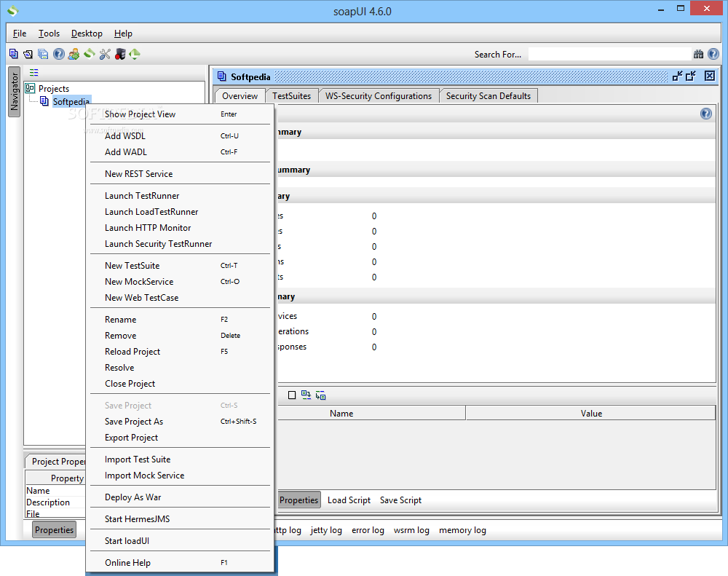Switch to the TestSuites tab
The image size is (728, 576).
coord(292,96)
